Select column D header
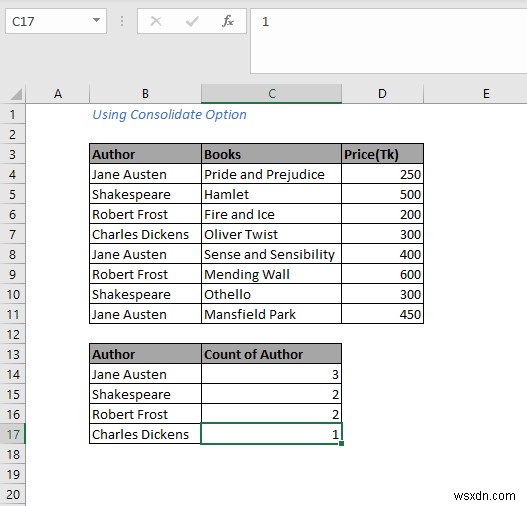Viewport: 527px width, 506px height. click(x=382, y=94)
